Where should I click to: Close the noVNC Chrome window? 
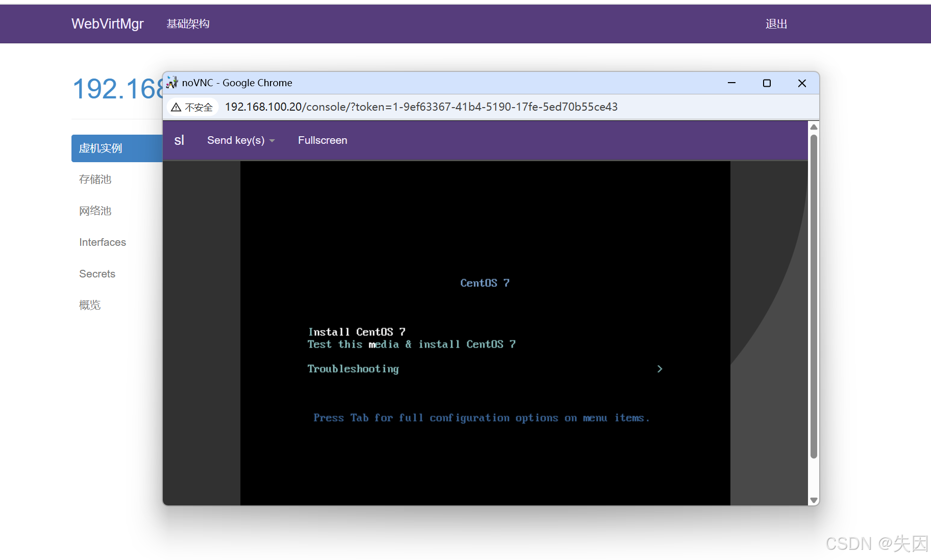click(802, 83)
